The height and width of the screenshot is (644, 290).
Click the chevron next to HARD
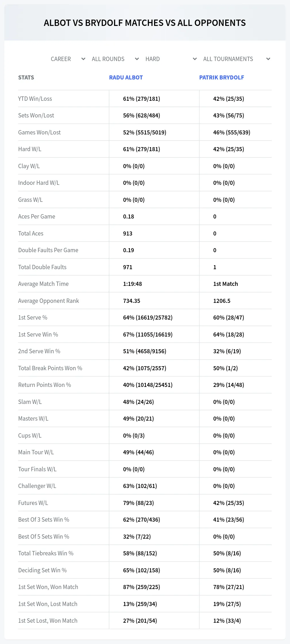[x=195, y=59]
